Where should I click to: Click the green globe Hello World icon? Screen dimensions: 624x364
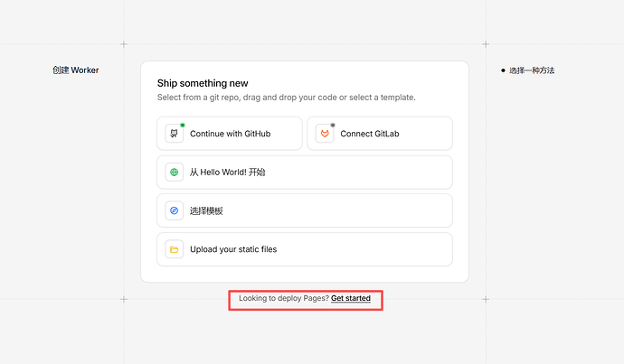pos(175,173)
